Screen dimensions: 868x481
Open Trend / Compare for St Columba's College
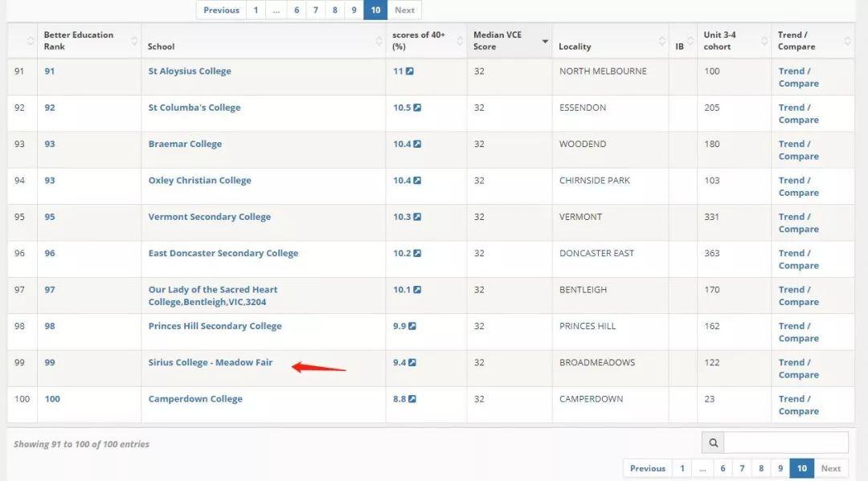coord(798,114)
